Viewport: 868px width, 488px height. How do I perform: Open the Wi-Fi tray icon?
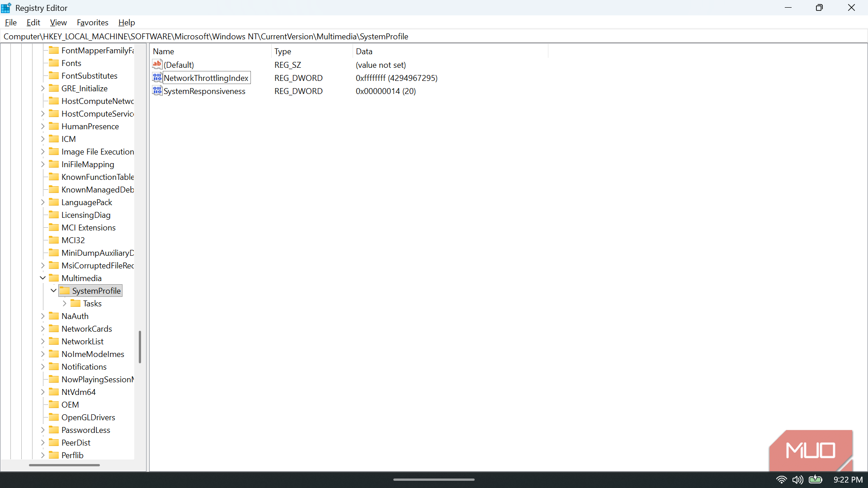click(781, 480)
